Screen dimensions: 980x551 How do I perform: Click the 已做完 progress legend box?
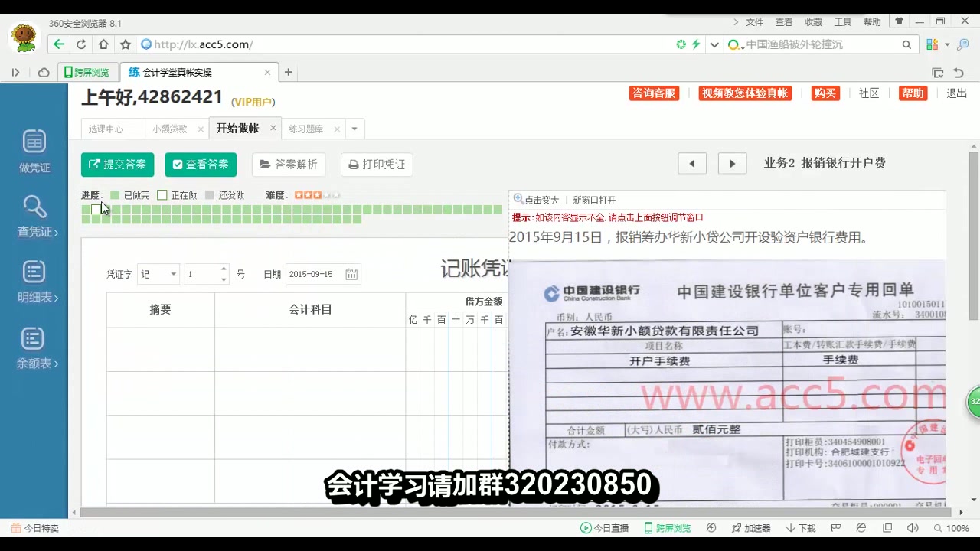tap(115, 195)
